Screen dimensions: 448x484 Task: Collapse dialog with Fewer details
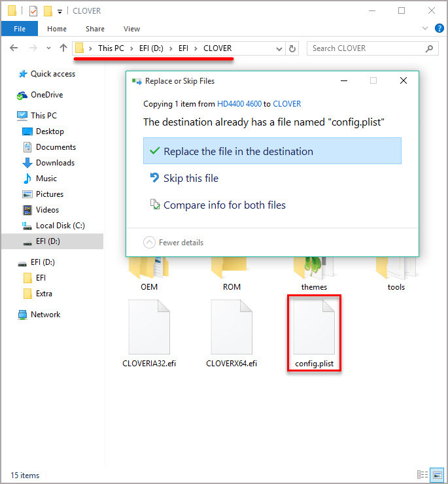pyautogui.click(x=173, y=242)
